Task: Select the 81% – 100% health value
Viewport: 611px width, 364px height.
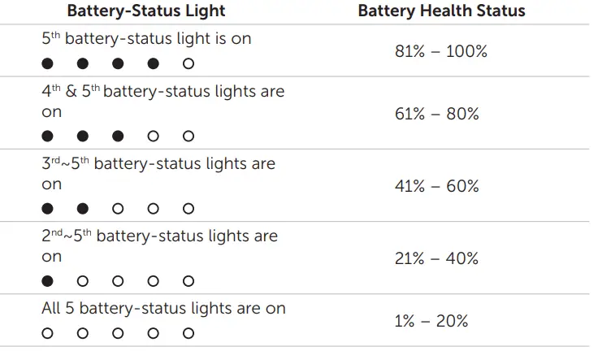Action: [x=440, y=51]
